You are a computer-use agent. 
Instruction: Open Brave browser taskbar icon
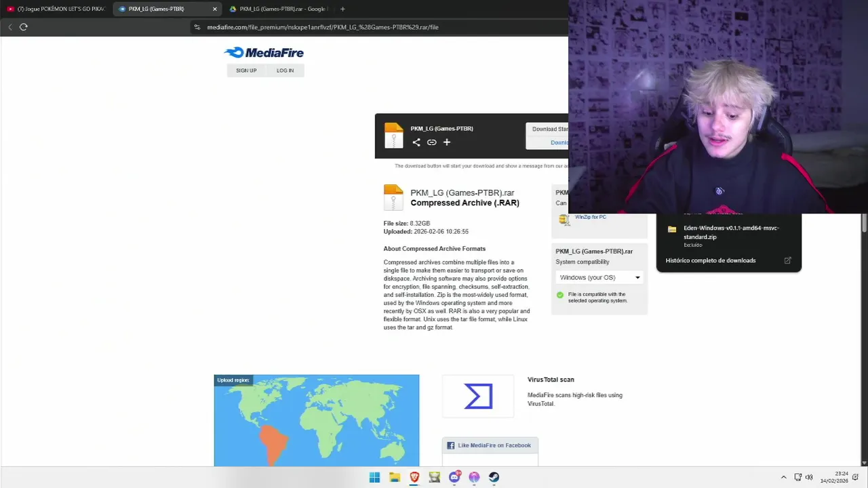tap(414, 477)
